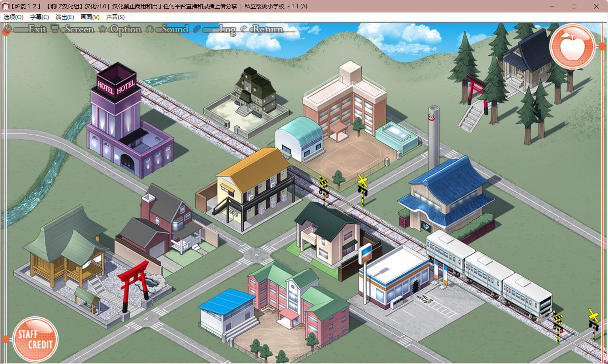
Task: Open the 演出(E) menu
Action: coord(65,17)
